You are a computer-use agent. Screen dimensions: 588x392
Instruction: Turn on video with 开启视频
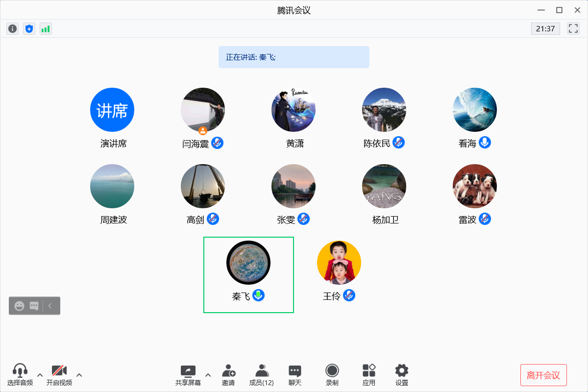(x=59, y=375)
